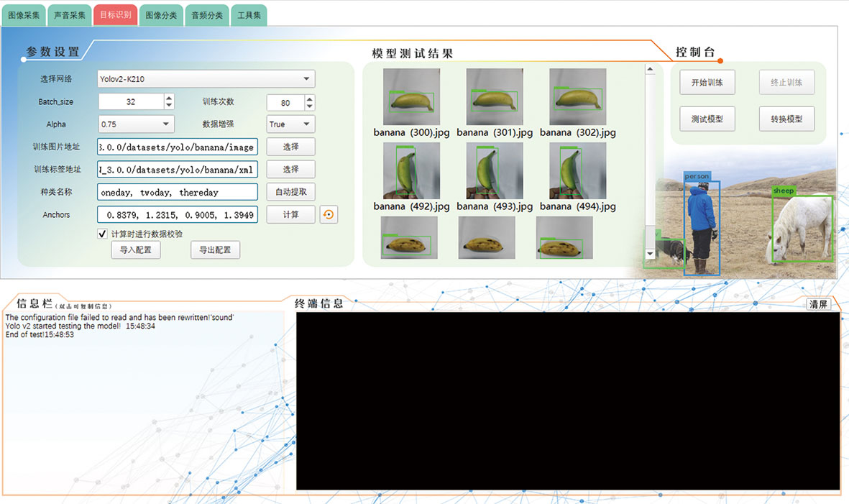Click Batch_size up arrow stepper
The width and height of the screenshot is (849, 504).
coord(169,98)
